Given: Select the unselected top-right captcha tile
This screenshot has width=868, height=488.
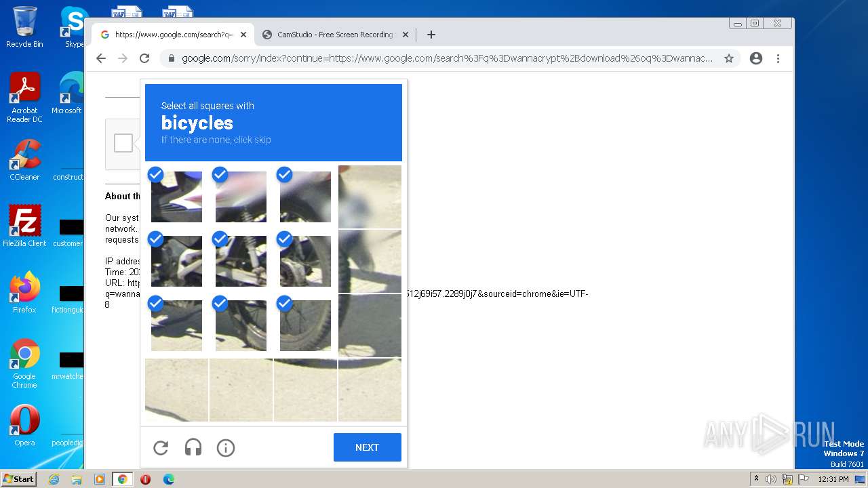Looking at the screenshot, I should click(x=370, y=197).
